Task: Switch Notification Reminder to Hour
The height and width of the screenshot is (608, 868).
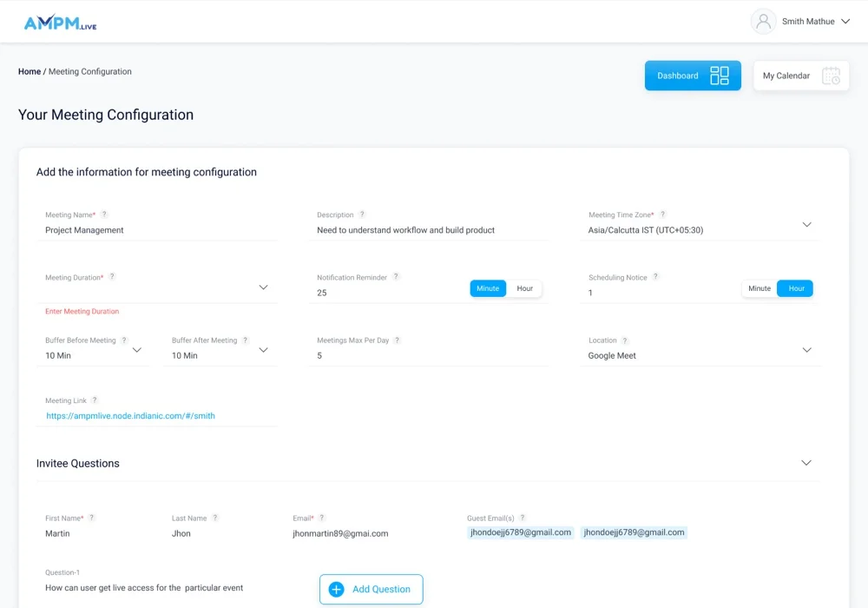Action: 525,287
